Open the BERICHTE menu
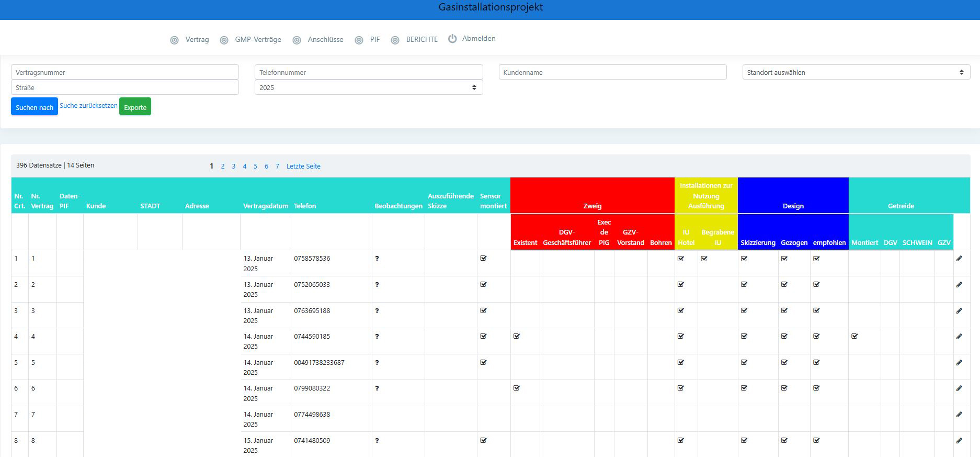The height and width of the screenshot is (457, 980). (x=421, y=40)
